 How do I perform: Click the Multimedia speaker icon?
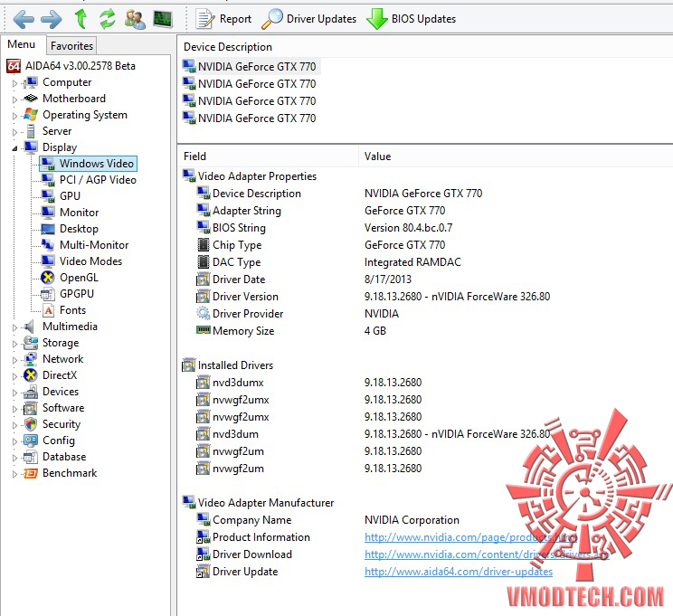coord(30,327)
